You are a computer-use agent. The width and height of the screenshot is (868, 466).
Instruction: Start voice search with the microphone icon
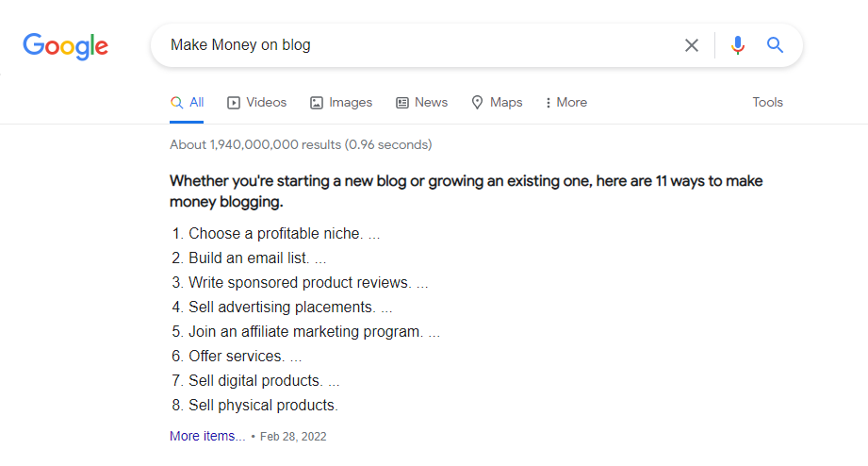coord(738,45)
